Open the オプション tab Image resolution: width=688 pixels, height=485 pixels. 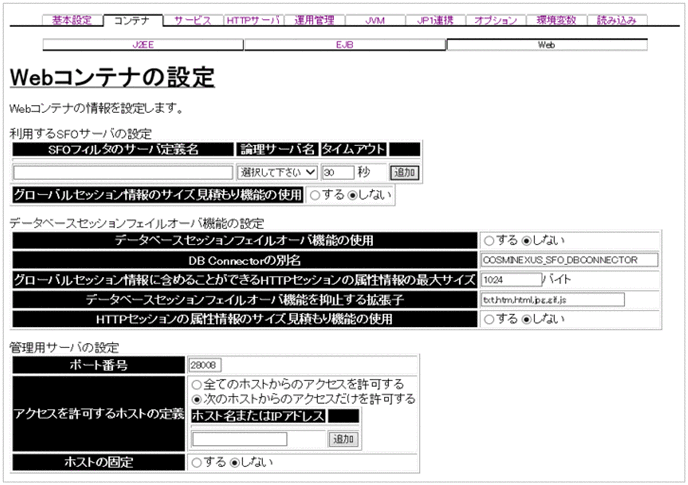point(496,20)
